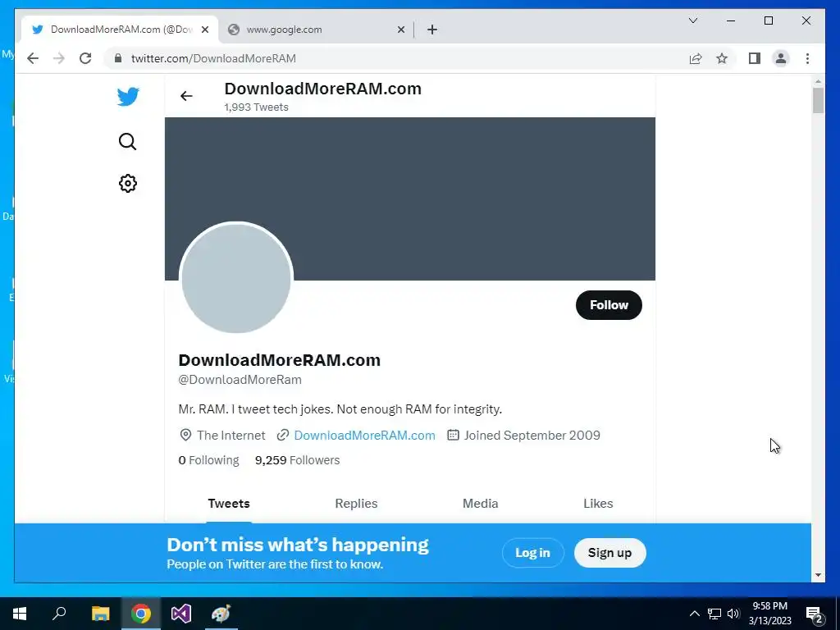Viewport: 840px width, 630px height.
Task: Click 'The Internet' location text
Action: (x=231, y=435)
